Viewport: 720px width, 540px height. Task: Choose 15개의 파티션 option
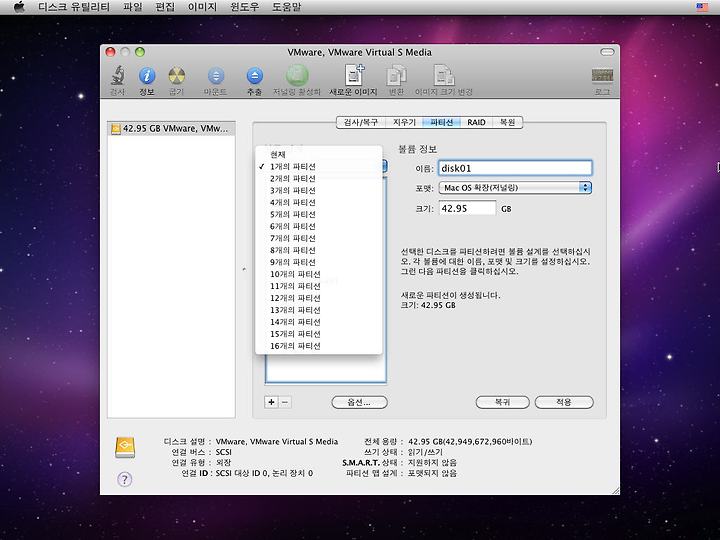[319, 333]
